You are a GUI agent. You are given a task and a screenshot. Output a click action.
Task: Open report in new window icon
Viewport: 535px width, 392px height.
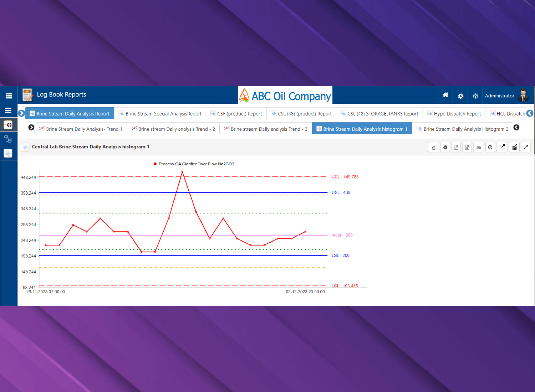click(x=502, y=147)
